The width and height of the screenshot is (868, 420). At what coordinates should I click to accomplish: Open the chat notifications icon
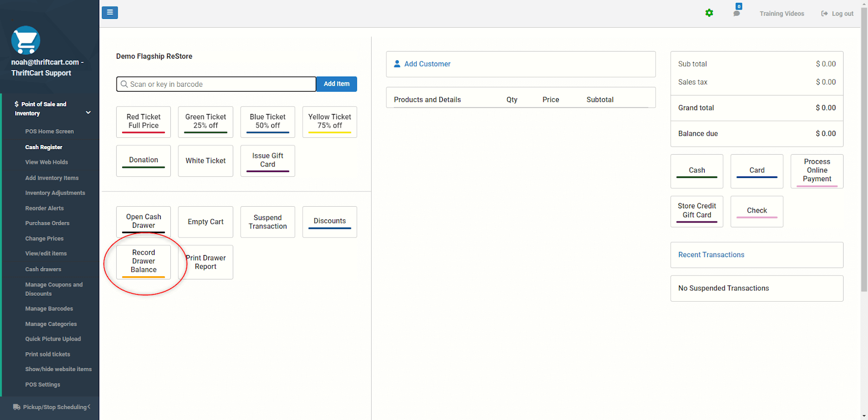click(737, 12)
